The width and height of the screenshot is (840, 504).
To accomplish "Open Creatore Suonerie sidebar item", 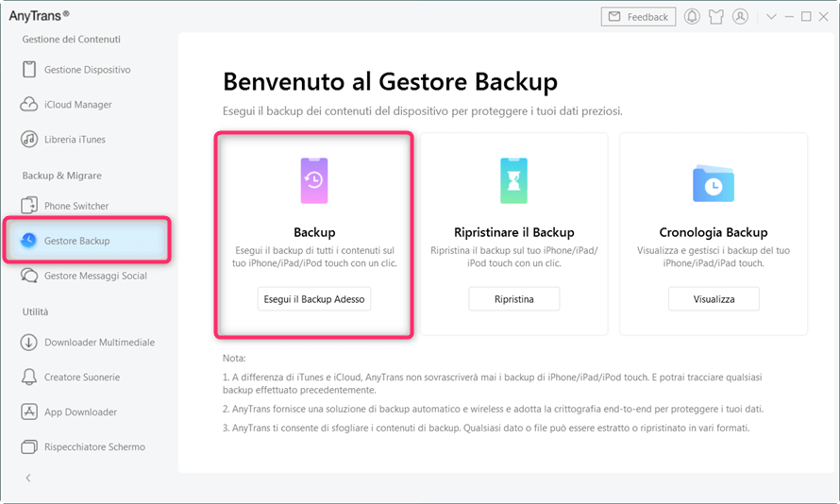I will [87, 378].
